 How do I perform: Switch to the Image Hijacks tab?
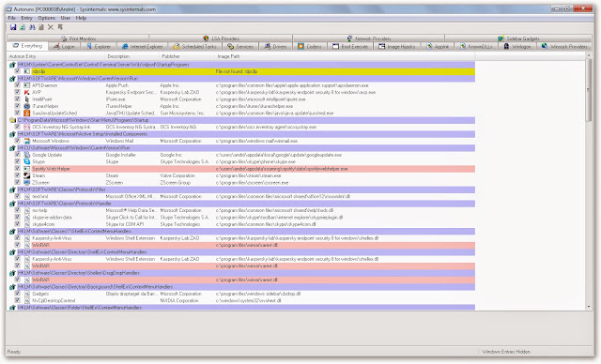click(x=397, y=46)
